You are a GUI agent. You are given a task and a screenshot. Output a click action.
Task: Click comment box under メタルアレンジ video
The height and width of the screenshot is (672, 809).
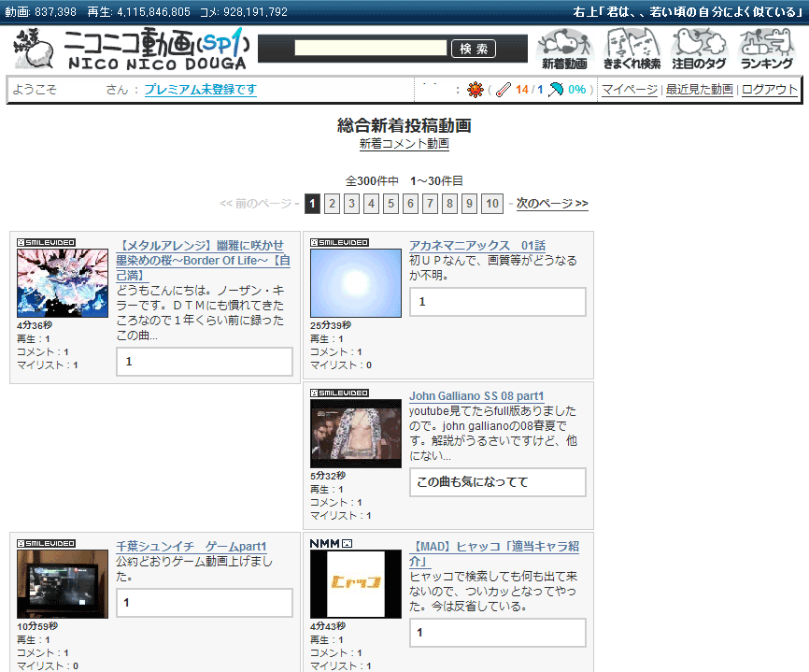coord(205,362)
